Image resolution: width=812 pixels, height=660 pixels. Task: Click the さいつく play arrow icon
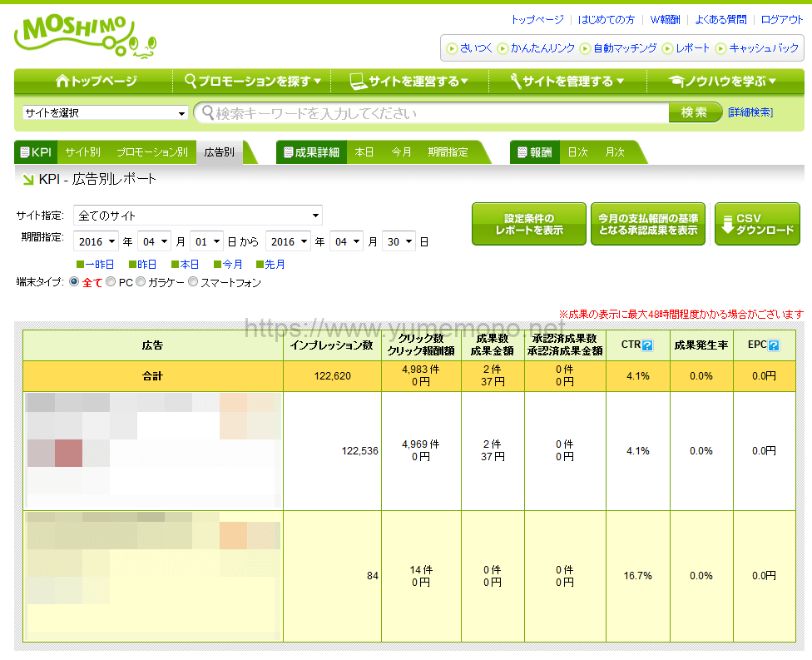452,48
